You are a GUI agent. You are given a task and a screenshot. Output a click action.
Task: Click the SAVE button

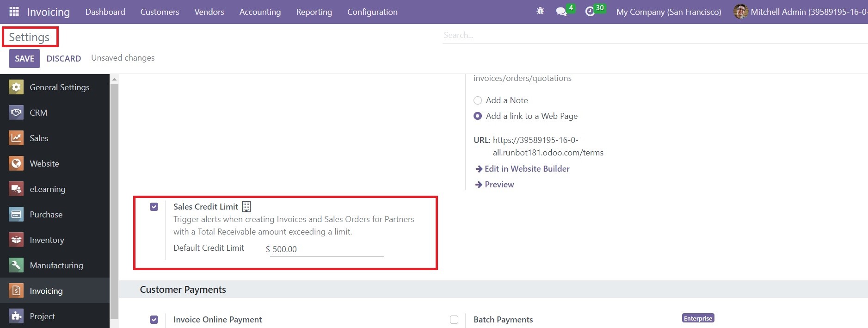tap(25, 58)
